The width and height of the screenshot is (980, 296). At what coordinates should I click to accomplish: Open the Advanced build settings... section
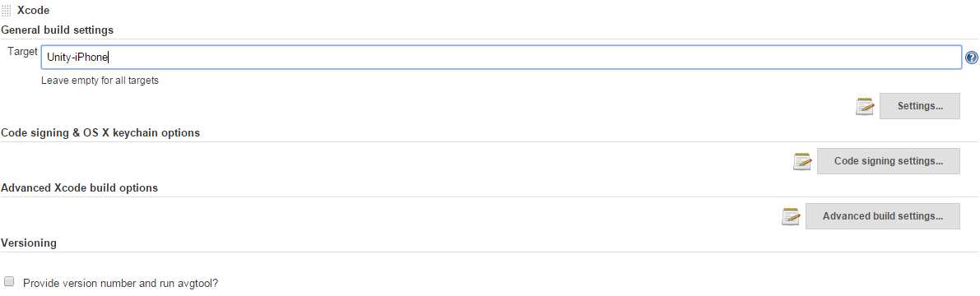pos(883,216)
